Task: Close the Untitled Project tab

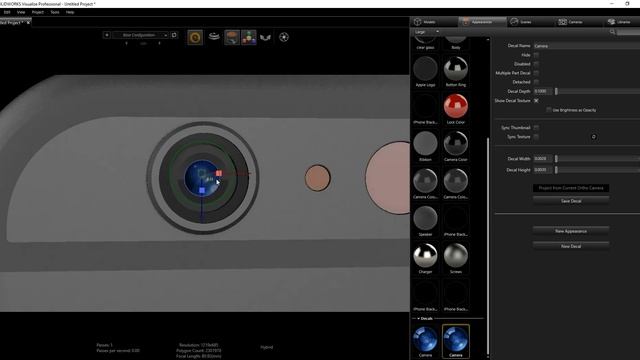Action: click(x=28, y=23)
